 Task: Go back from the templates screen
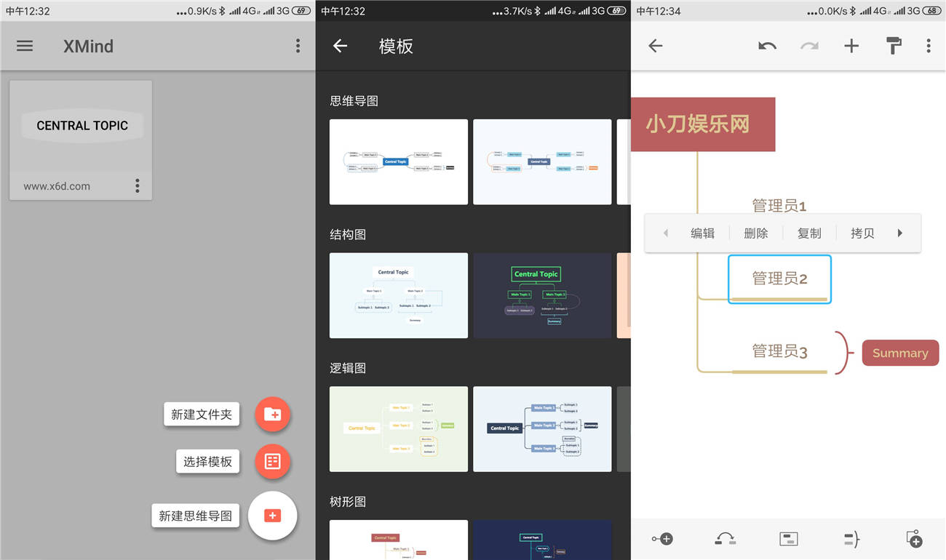tap(340, 46)
